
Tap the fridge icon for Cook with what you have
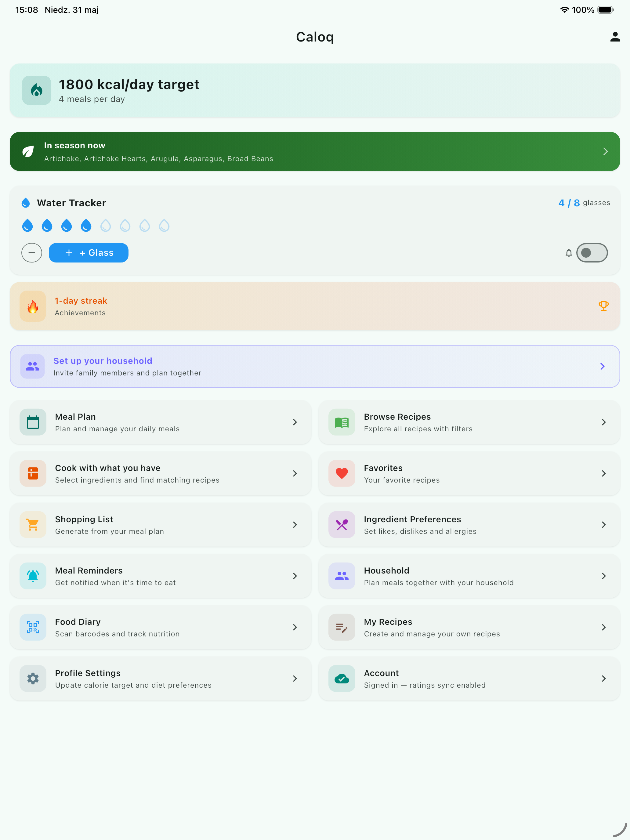(33, 473)
